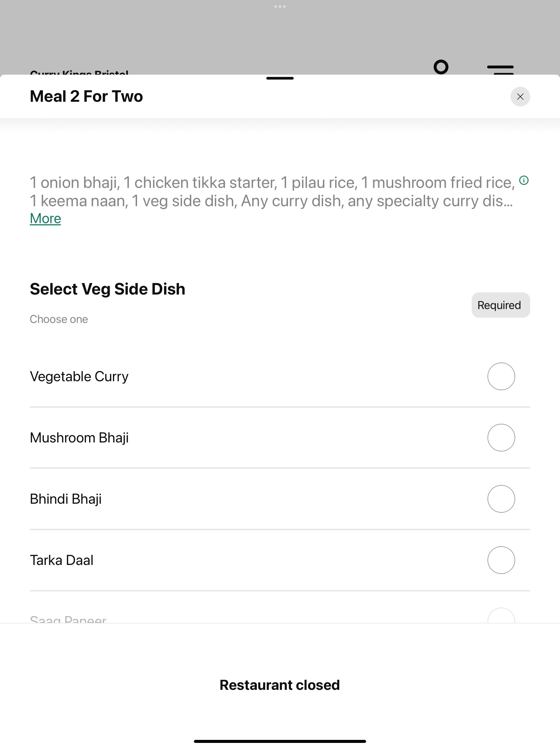This screenshot has width=560, height=747.
Task: Close the Meal 2 For Two sheet
Action: [x=520, y=97]
